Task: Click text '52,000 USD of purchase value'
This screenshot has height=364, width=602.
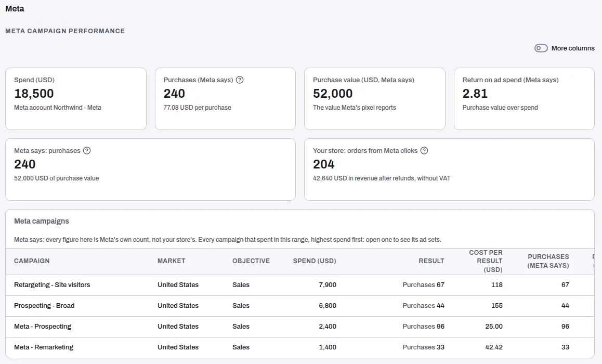Action: tap(57, 178)
